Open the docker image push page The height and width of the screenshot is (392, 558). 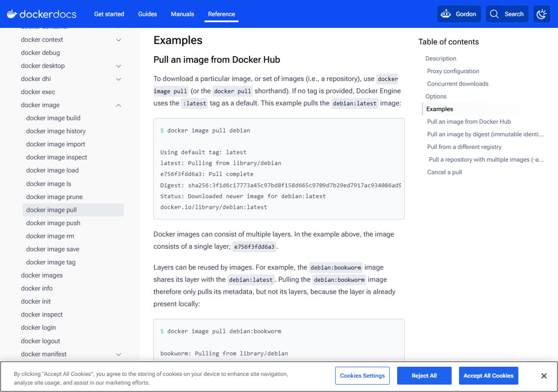pos(53,223)
